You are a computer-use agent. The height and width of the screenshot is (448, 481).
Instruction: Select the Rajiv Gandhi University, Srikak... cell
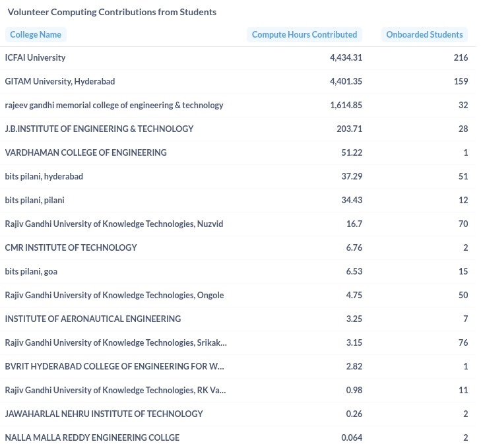tap(116, 342)
